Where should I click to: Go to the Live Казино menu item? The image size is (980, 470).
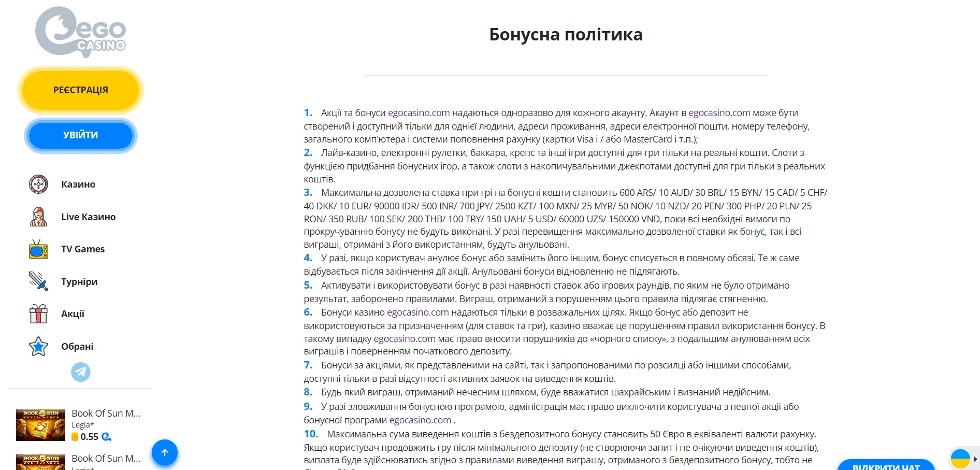point(89,217)
